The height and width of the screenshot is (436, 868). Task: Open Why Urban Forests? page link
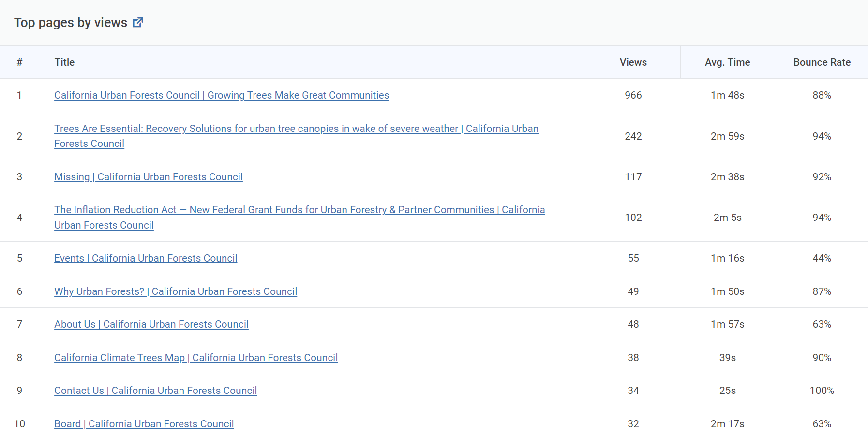click(x=176, y=291)
